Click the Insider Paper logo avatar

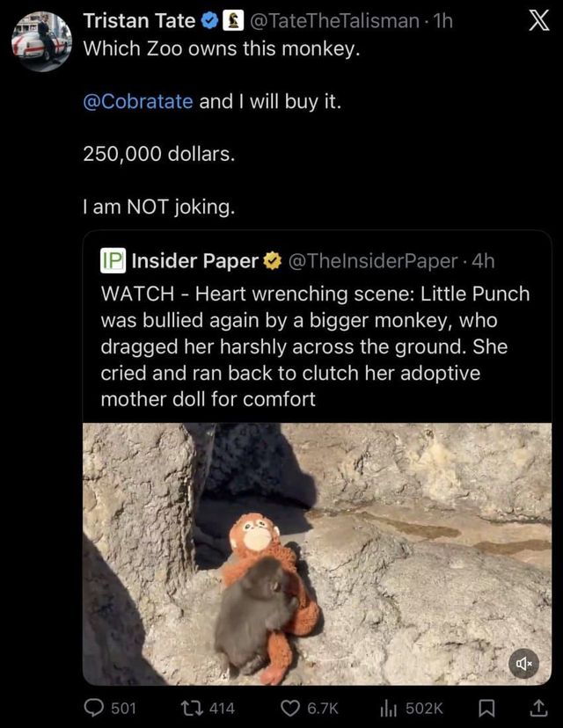click(113, 261)
